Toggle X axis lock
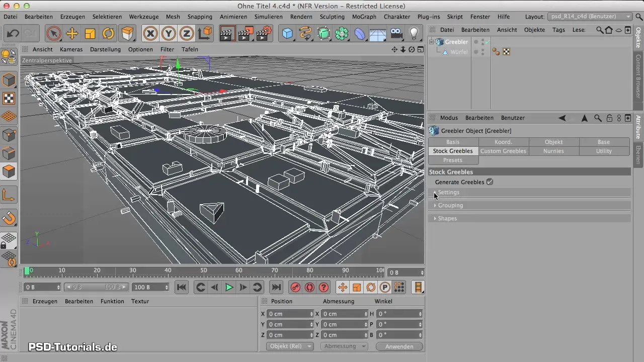This screenshot has width=644, height=362. pos(150,34)
